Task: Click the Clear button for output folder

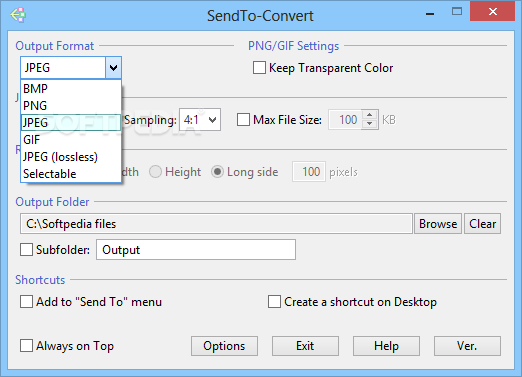Action: click(x=483, y=224)
